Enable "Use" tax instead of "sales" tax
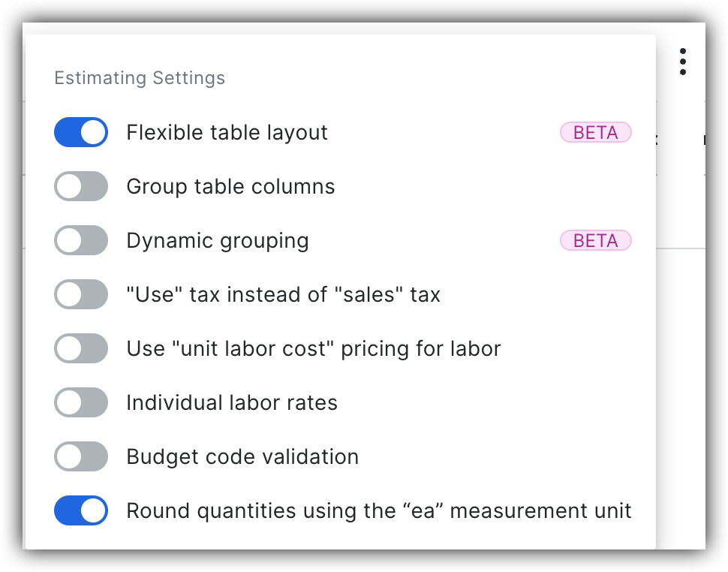The height and width of the screenshot is (572, 728). click(80, 294)
